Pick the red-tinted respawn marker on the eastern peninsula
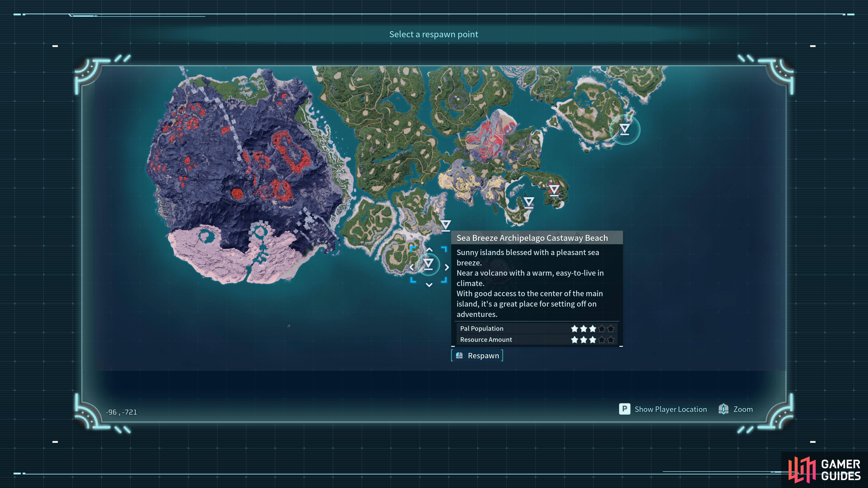Image resolution: width=868 pixels, height=488 pixels. 554,190
